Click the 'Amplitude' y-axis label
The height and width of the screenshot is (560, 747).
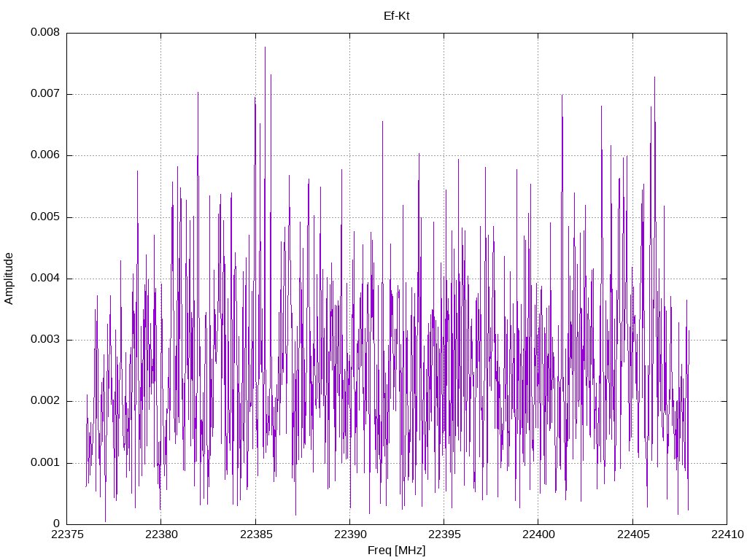point(9,279)
